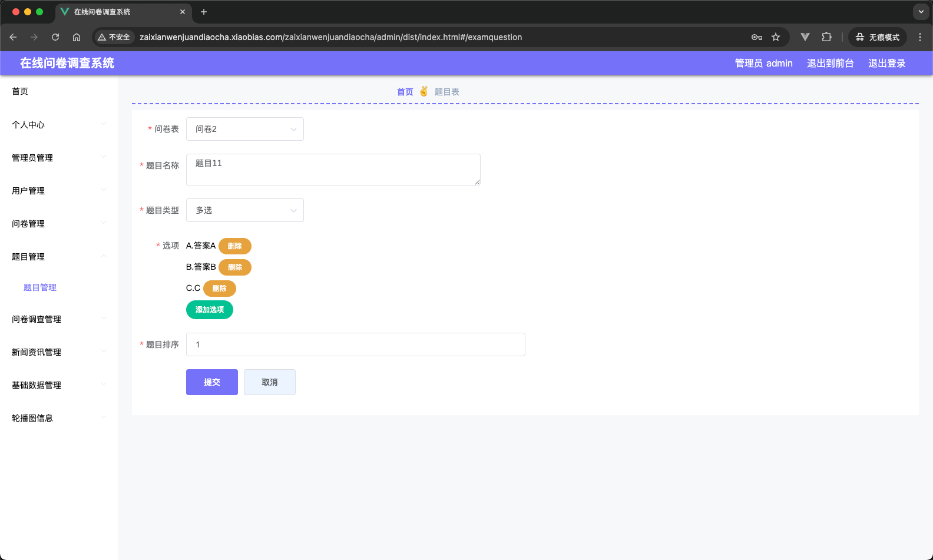The image size is (933, 560).
Task: Expand the 问卷管理 sidebar menu
Action: (59, 224)
